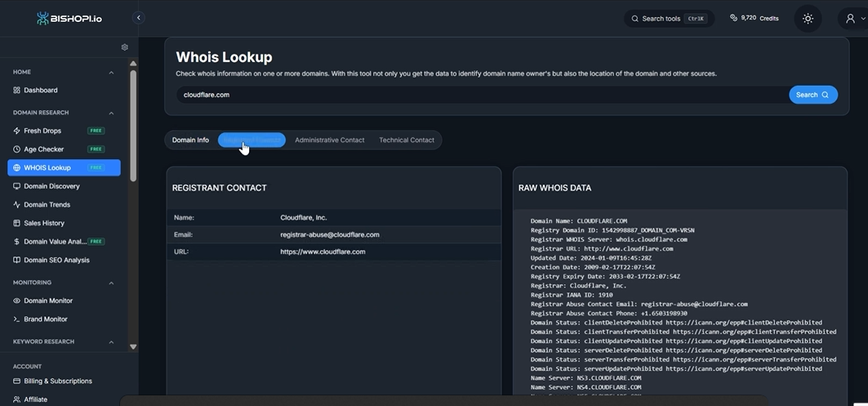This screenshot has width=868, height=406.
Task: Click the Registrar IANA ID: 1910 line
Action: [572, 295]
